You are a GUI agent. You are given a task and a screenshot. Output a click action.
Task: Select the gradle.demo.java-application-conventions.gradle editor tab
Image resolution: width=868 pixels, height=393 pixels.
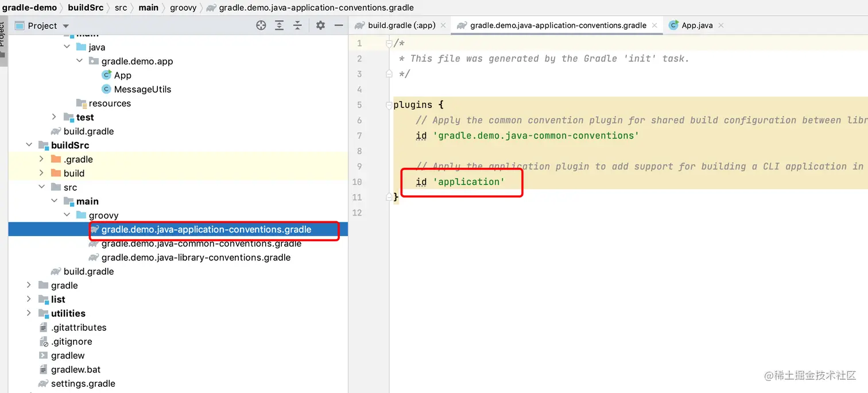(x=558, y=25)
